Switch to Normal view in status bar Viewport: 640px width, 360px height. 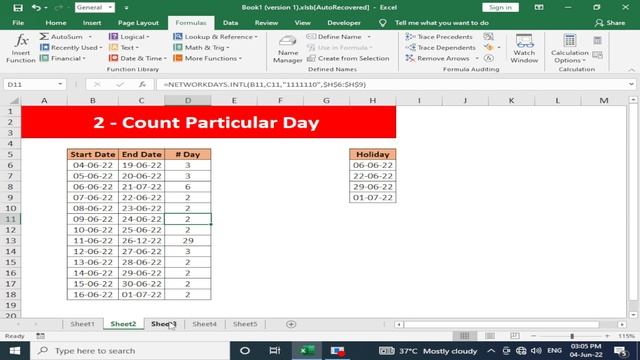(x=464, y=336)
